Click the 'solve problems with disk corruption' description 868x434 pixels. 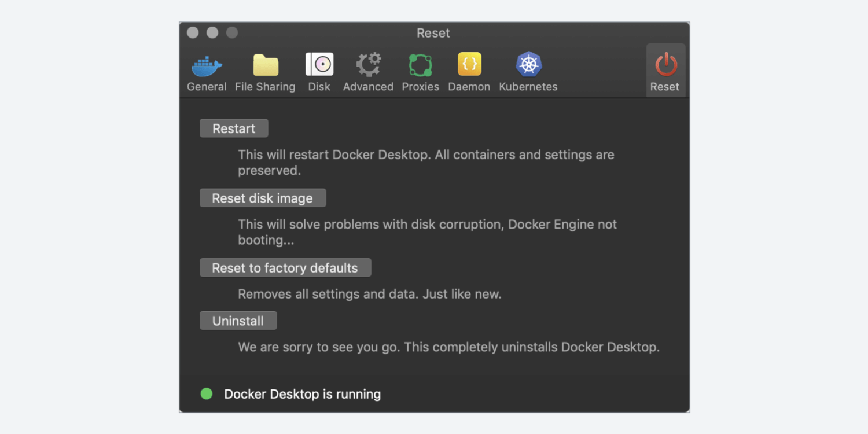click(428, 232)
